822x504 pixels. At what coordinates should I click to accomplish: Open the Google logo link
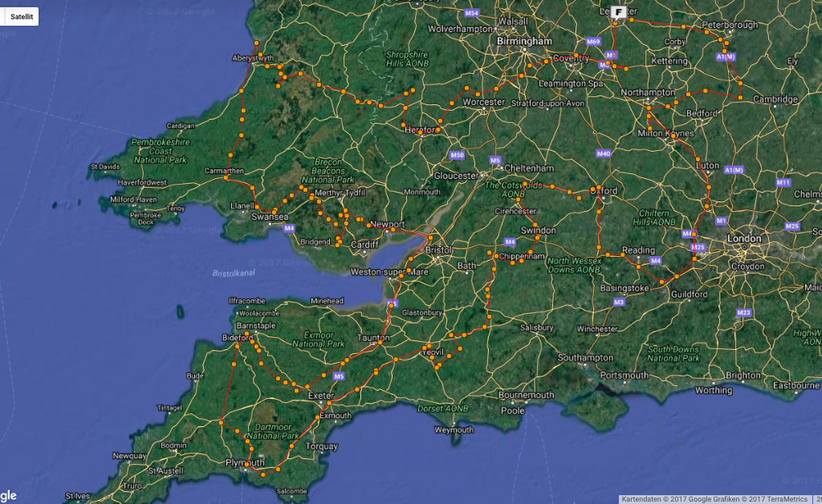coord(8,495)
